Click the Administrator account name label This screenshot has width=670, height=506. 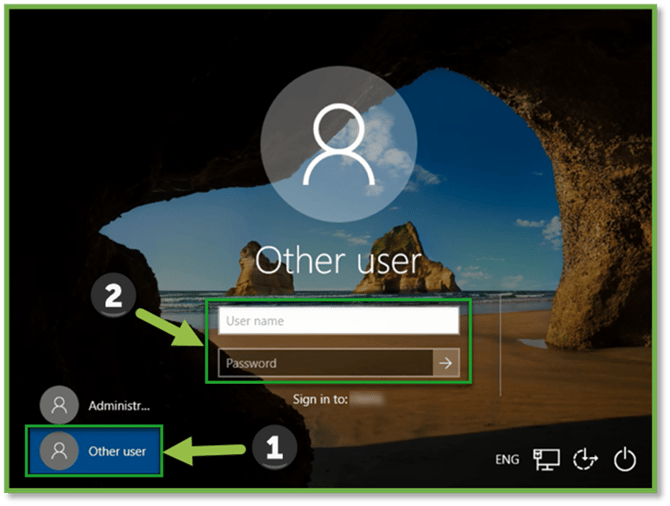(x=118, y=406)
